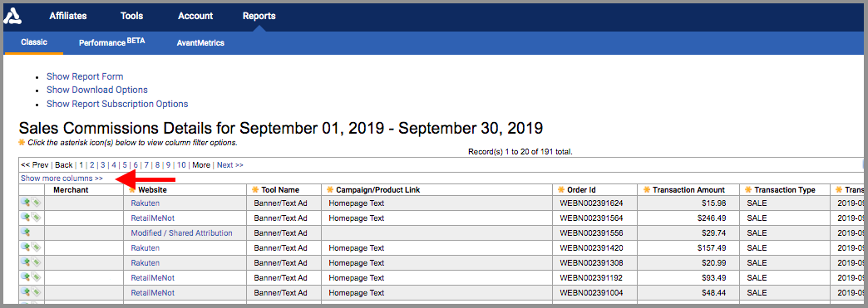The image size is (868, 308).
Task: Open RetailMeNot link for order WEBN002391192
Action: (153, 277)
